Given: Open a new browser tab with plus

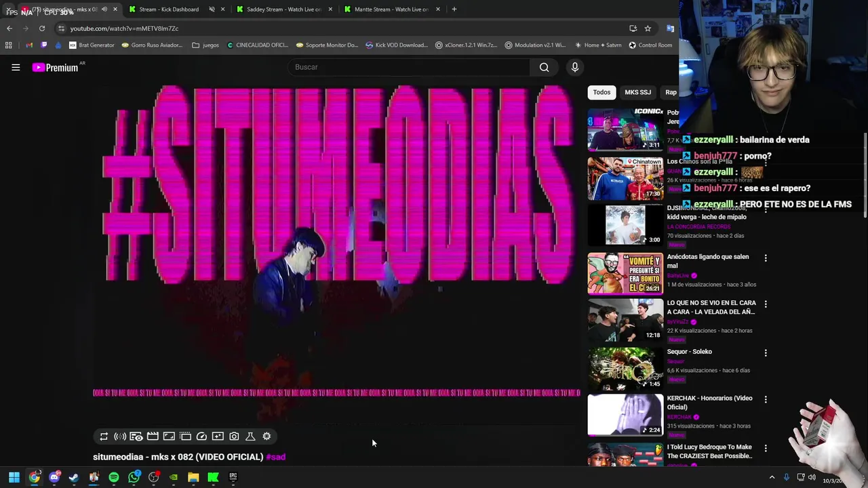Looking at the screenshot, I should 454,9.
